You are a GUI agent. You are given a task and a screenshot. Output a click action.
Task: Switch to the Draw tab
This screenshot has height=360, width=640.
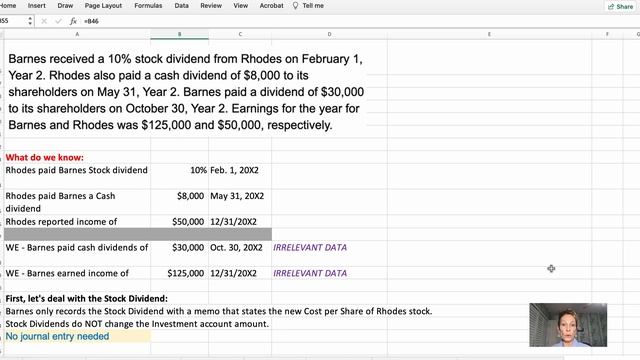[65, 6]
